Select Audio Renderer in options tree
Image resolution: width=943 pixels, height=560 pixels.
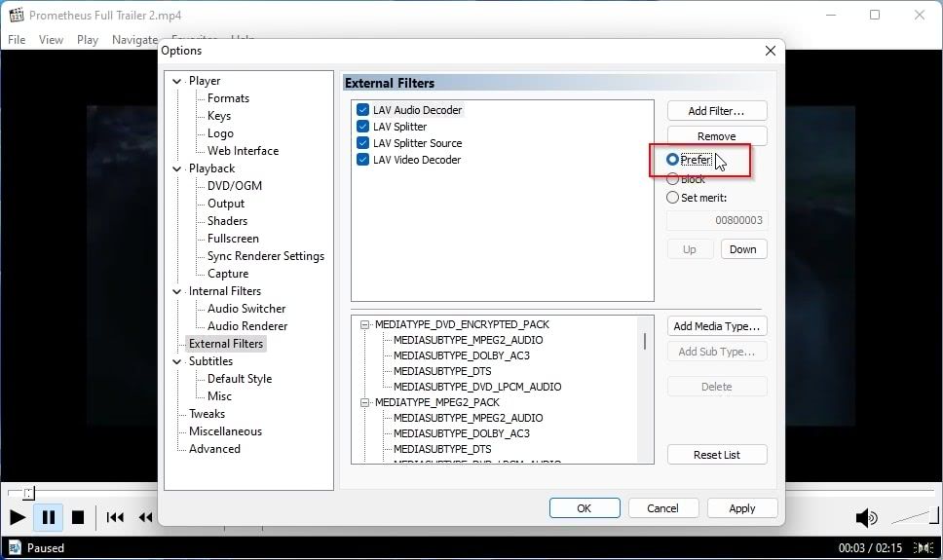coord(247,326)
